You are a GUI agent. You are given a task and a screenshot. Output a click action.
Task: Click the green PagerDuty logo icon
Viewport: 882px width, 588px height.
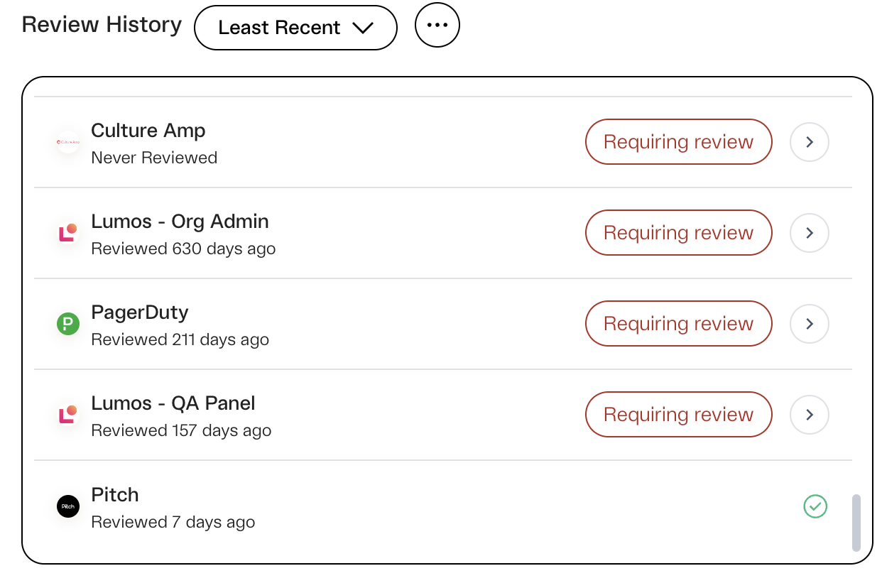click(x=68, y=324)
